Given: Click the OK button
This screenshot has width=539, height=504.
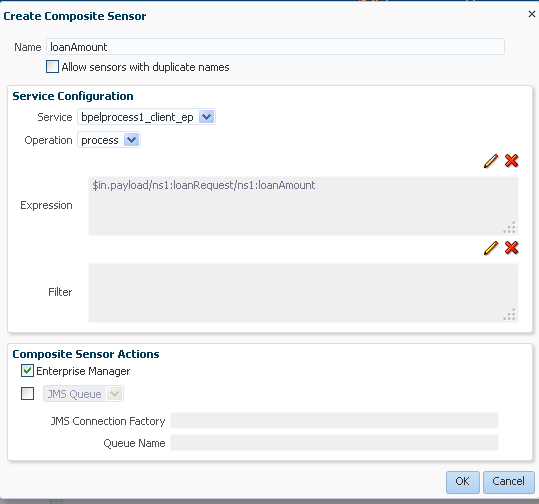Looking at the screenshot, I should click(x=463, y=482).
